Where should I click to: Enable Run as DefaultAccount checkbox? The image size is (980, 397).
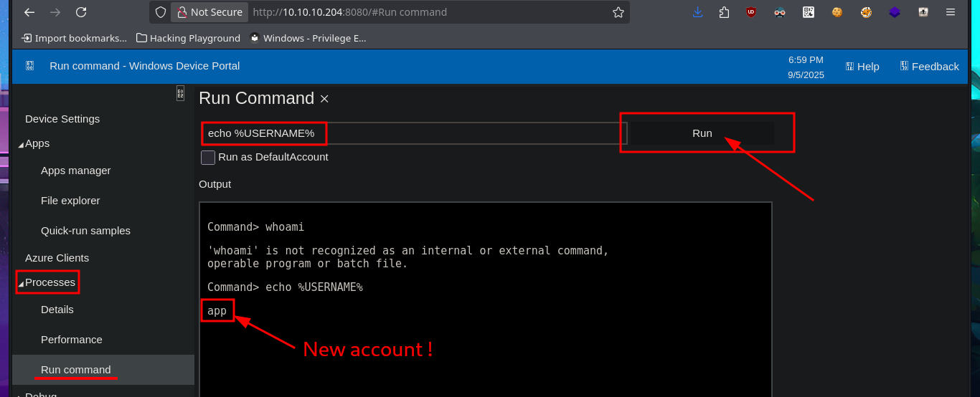click(208, 157)
